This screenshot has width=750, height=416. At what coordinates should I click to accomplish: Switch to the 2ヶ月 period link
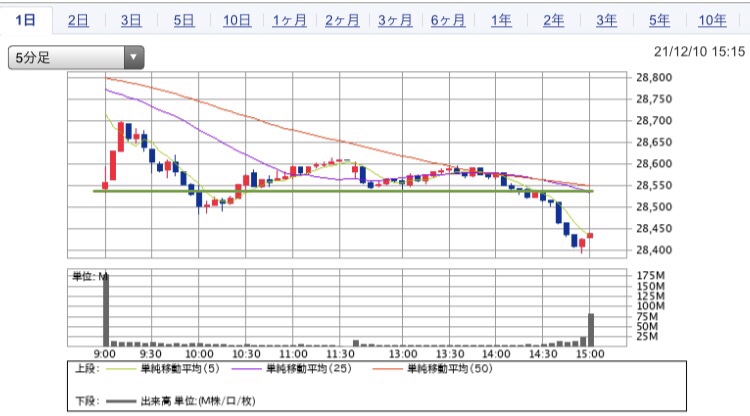342,21
